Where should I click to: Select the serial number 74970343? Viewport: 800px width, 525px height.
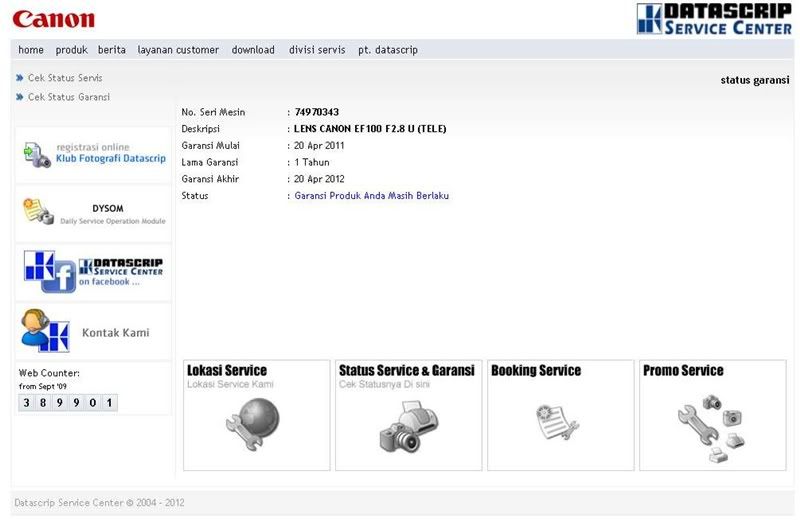pyautogui.click(x=316, y=112)
